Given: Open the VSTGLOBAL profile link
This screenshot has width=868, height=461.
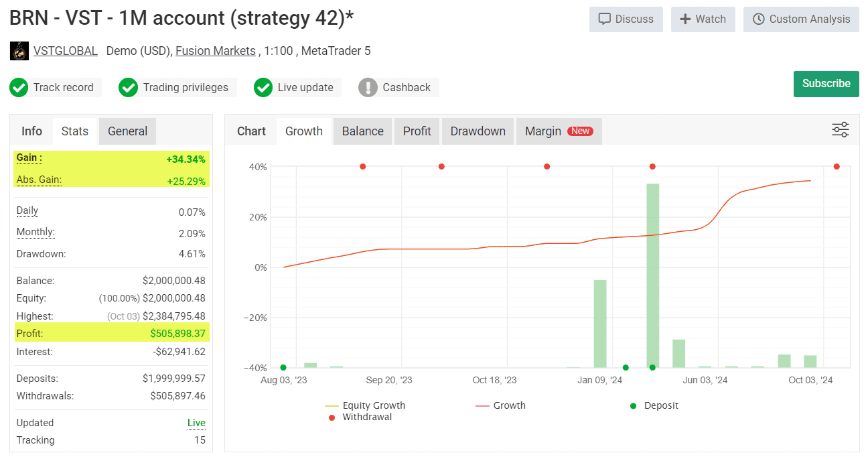Looking at the screenshot, I should pyautogui.click(x=65, y=51).
